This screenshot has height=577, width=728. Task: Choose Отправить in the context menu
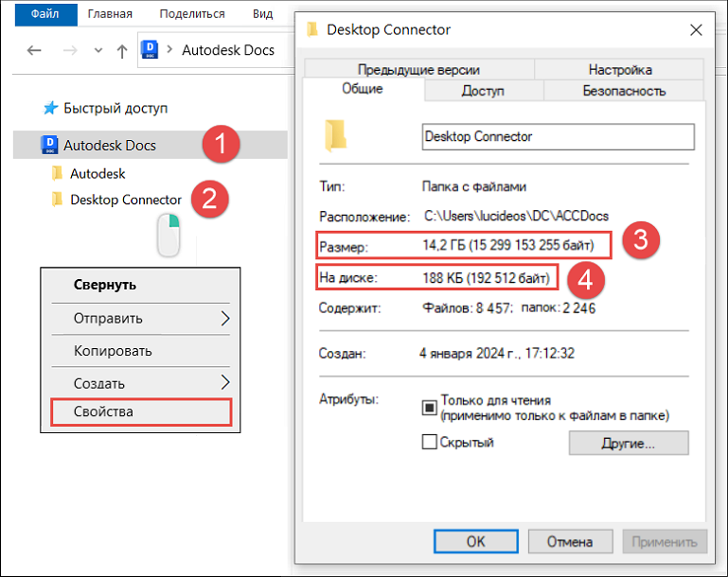click(x=108, y=318)
